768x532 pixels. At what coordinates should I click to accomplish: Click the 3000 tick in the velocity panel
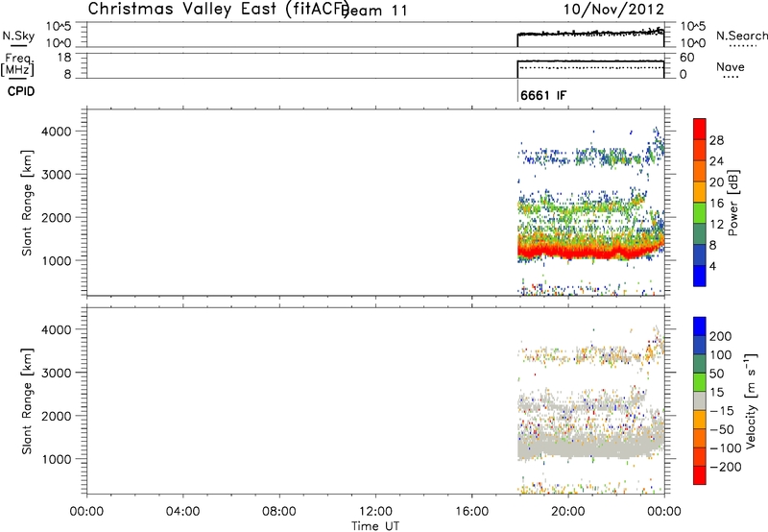tap(57, 373)
